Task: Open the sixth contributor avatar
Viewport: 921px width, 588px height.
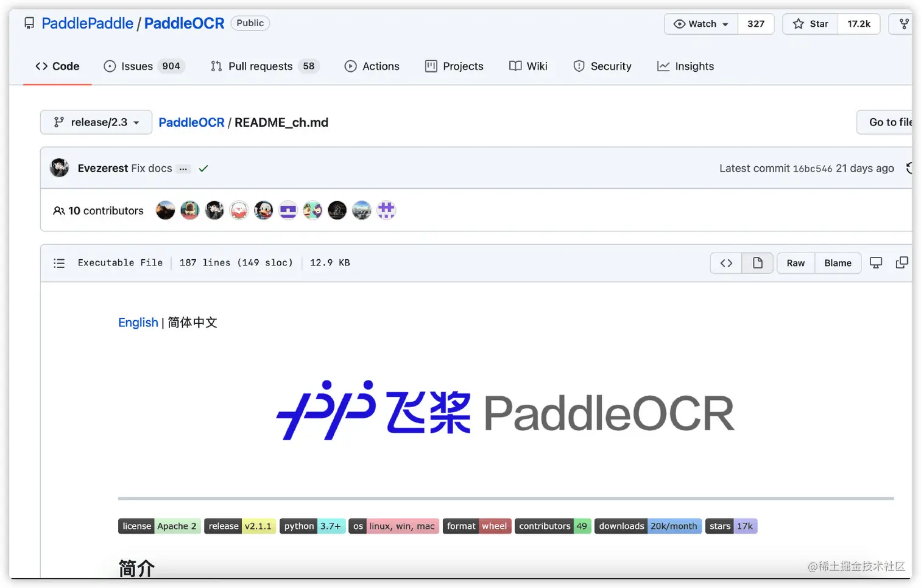Action: coord(288,211)
